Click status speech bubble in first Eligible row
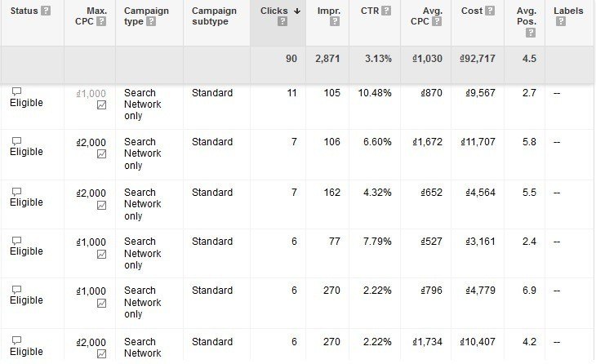Screen dimensions: 596x364 click(16, 91)
